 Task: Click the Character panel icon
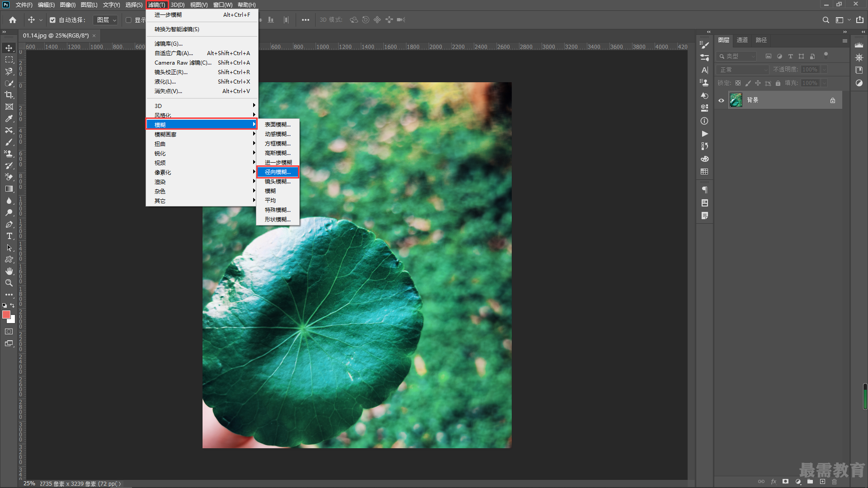tap(704, 70)
